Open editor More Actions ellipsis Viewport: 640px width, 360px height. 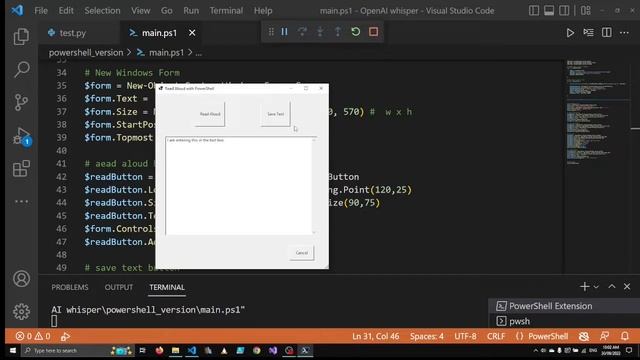[x=624, y=33]
